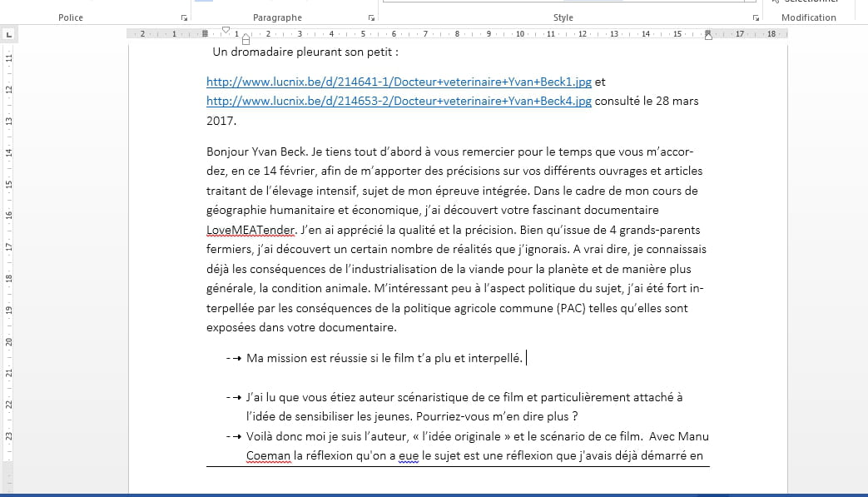
Task: Click the text 'consulté le 28 mars'
Action: [x=647, y=102]
